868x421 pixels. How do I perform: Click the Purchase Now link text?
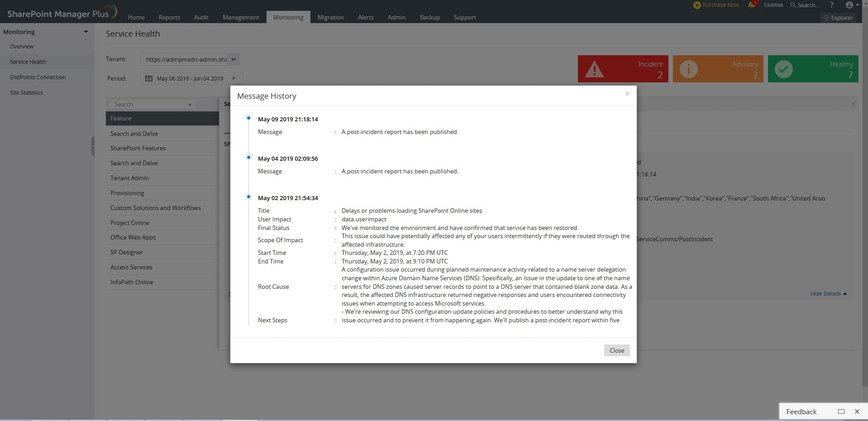click(x=720, y=5)
